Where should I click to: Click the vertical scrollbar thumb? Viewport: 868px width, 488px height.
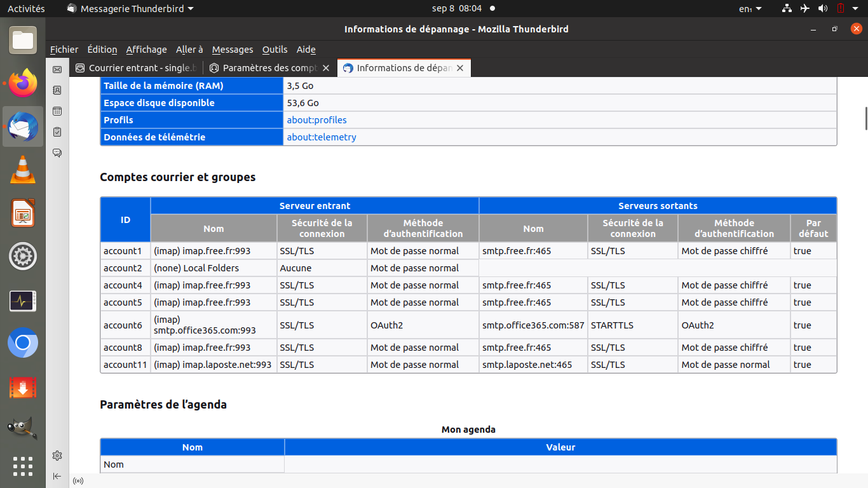click(x=865, y=118)
